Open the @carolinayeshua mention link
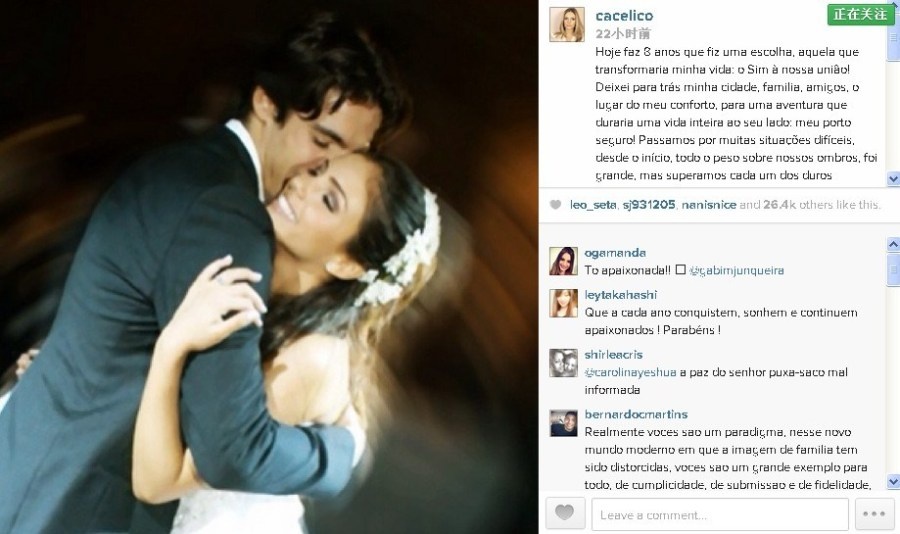The height and width of the screenshot is (534, 900). coord(630,372)
